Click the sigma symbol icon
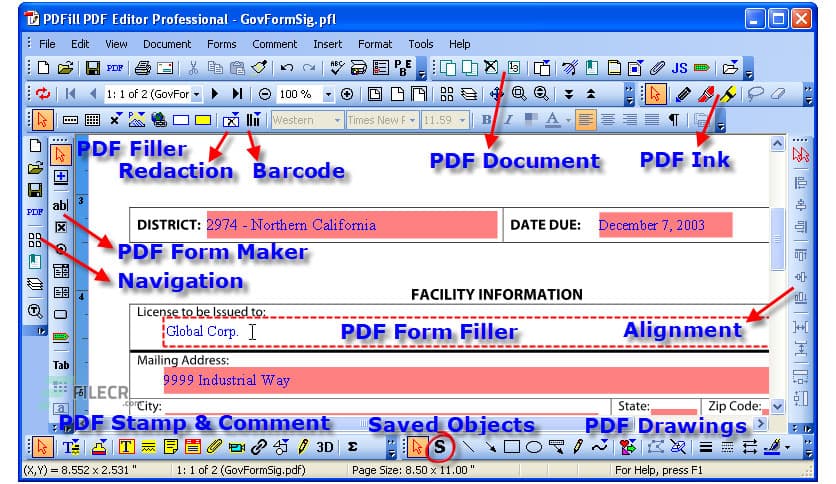The image size is (836, 484). pos(352,447)
